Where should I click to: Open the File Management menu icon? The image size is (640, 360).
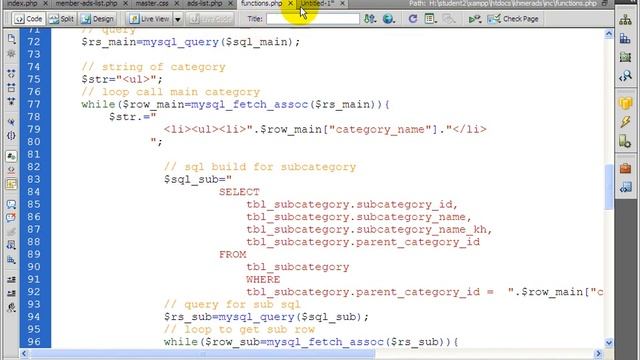tap(370, 19)
